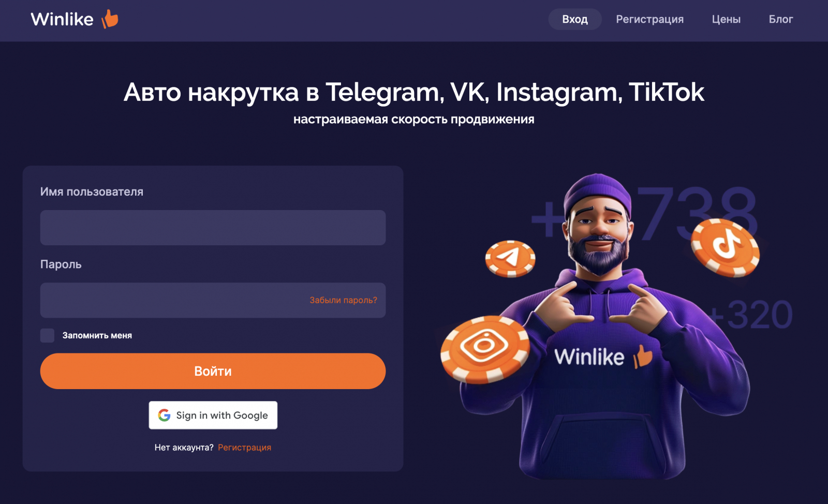Click the orange thumbs-up icon in header
The width and height of the screenshot is (828, 504).
[110, 19]
